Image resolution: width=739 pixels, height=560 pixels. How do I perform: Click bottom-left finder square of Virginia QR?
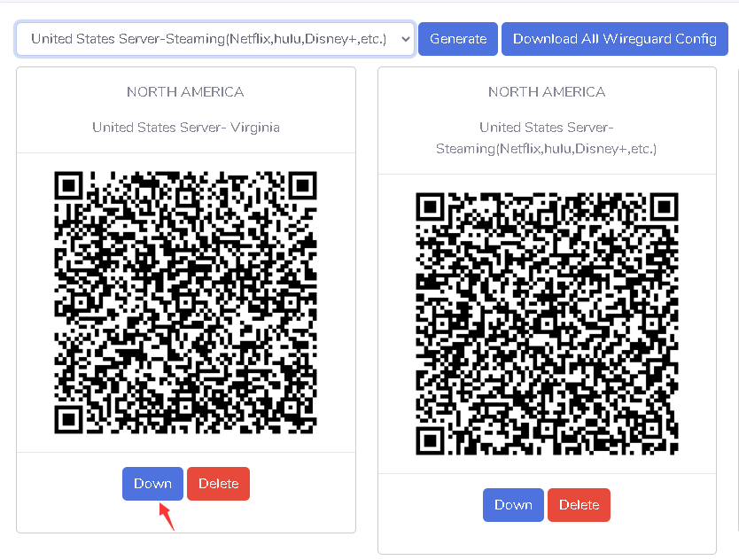69,419
